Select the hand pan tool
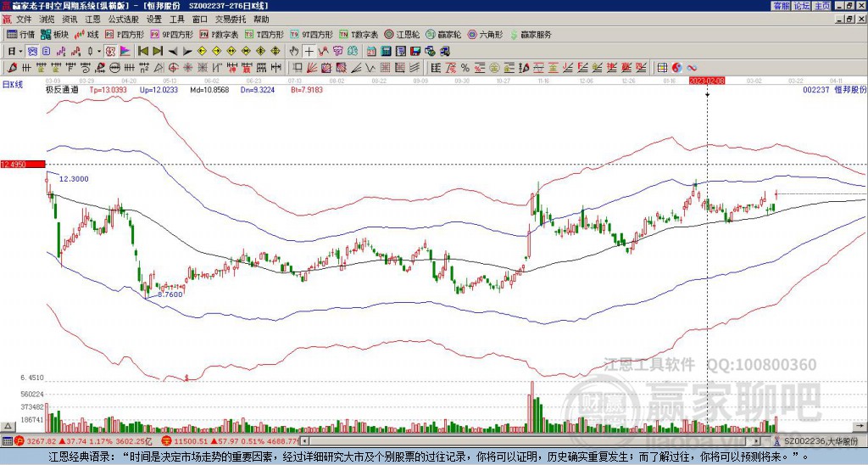The width and height of the screenshot is (868, 465). (293, 51)
